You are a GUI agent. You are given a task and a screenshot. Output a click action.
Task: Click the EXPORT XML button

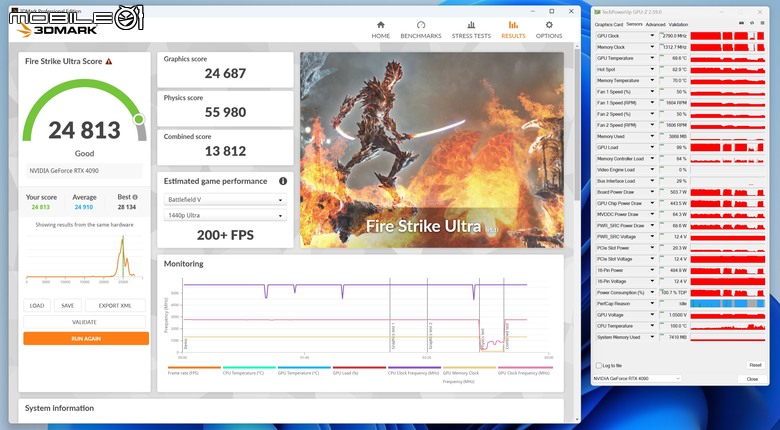115,306
